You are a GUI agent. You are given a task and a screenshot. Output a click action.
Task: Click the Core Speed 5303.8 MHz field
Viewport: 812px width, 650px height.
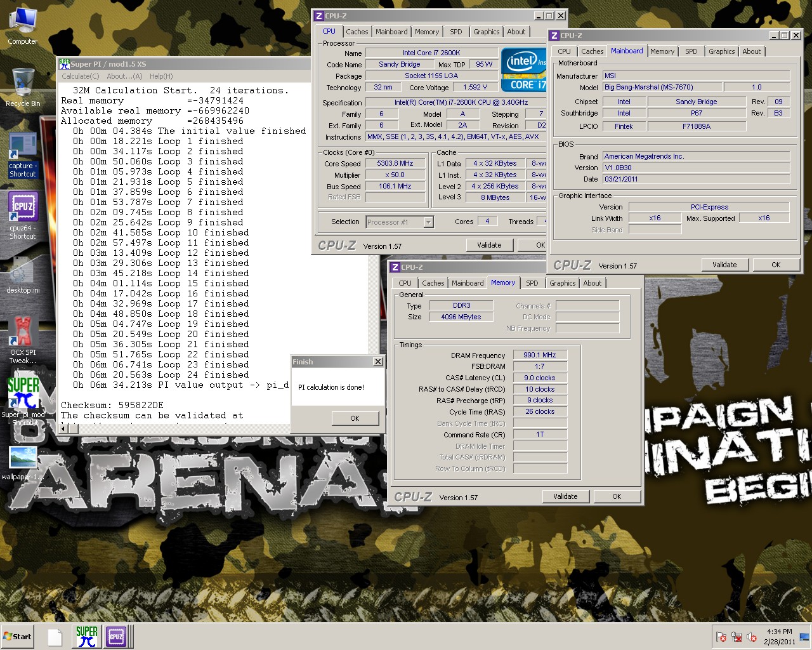(x=395, y=163)
